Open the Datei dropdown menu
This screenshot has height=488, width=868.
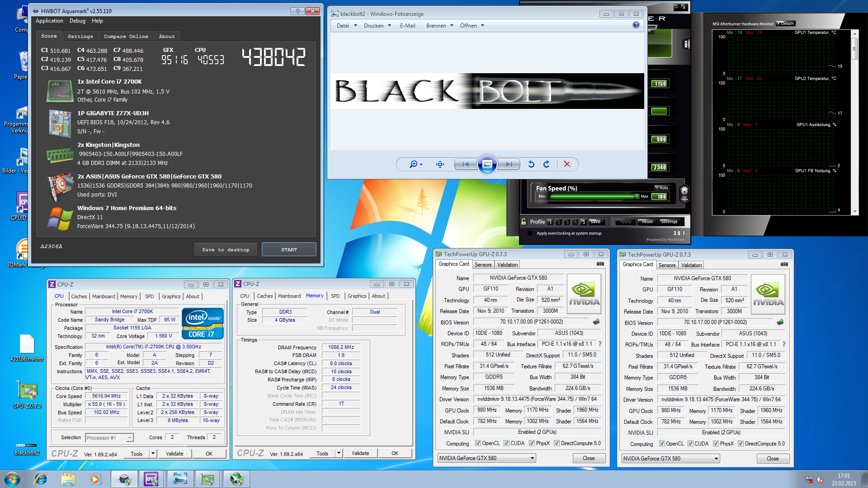[x=347, y=26]
